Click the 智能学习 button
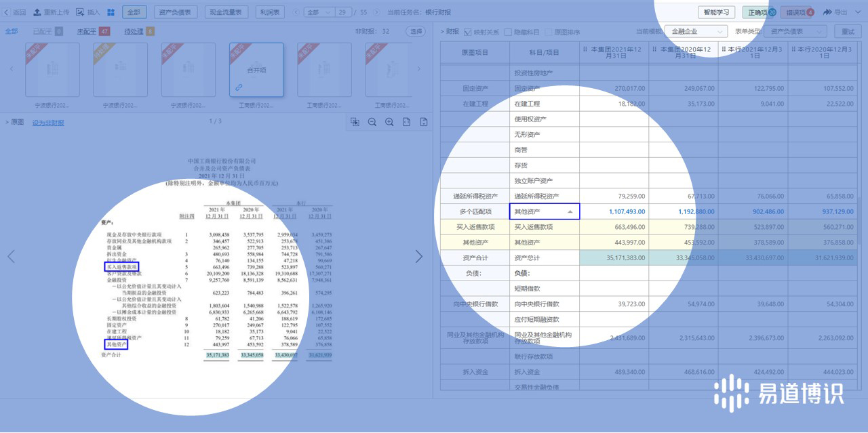 coord(716,12)
